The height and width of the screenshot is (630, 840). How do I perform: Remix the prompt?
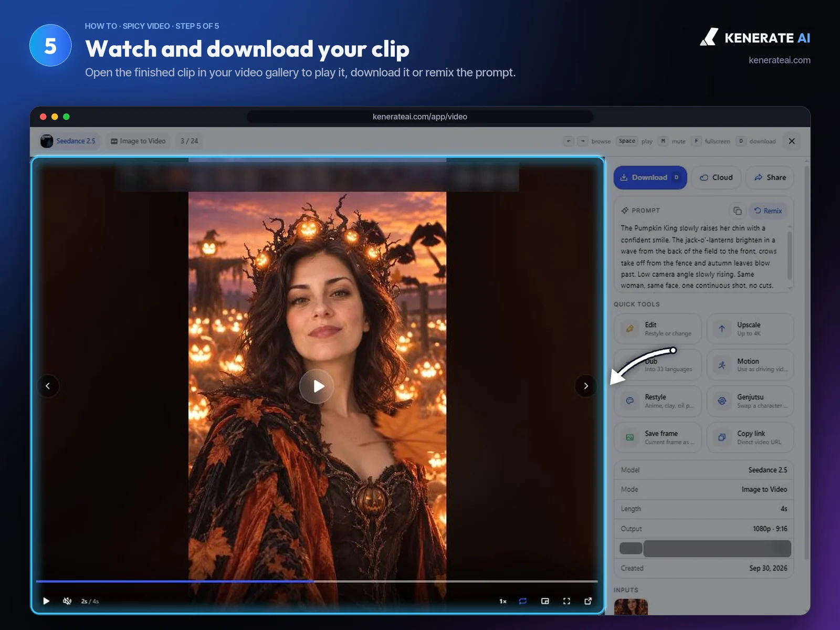point(768,211)
